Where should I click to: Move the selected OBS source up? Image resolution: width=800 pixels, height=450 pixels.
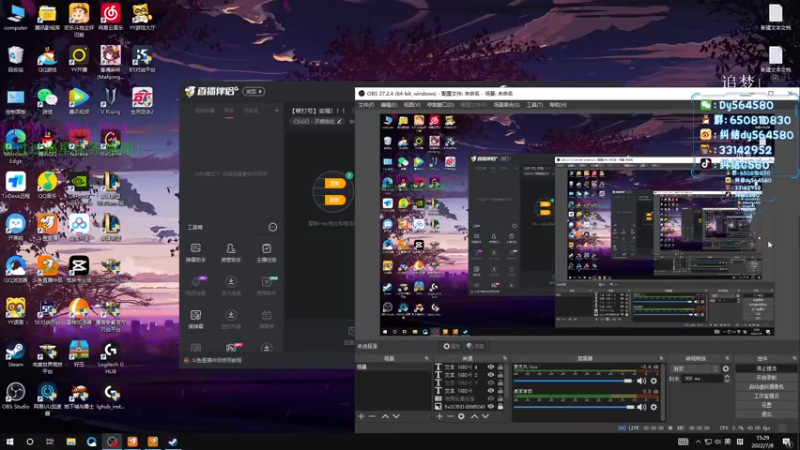[474, 416]
